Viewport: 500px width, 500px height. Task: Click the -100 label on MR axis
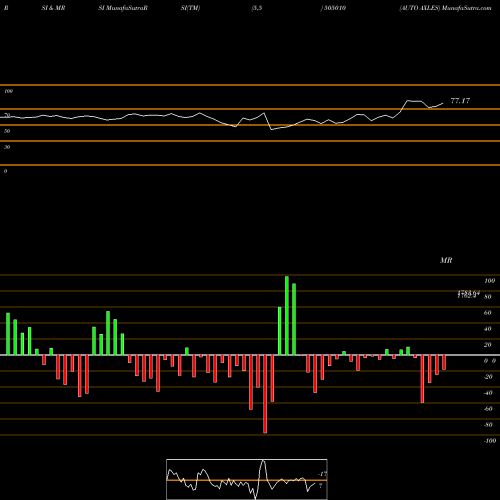(490, 441)
